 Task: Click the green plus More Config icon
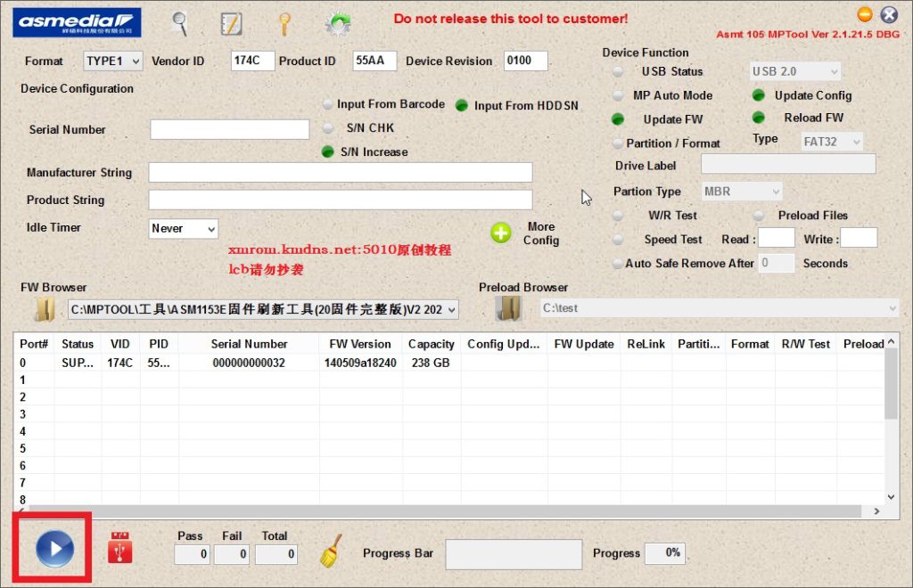(x=501, y=233)
